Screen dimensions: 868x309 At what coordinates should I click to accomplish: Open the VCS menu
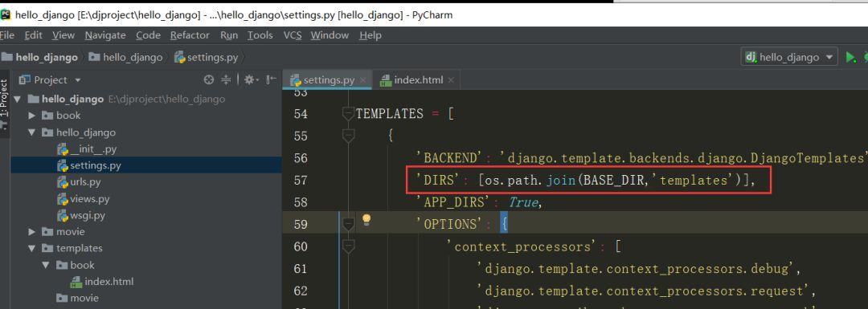293,35
